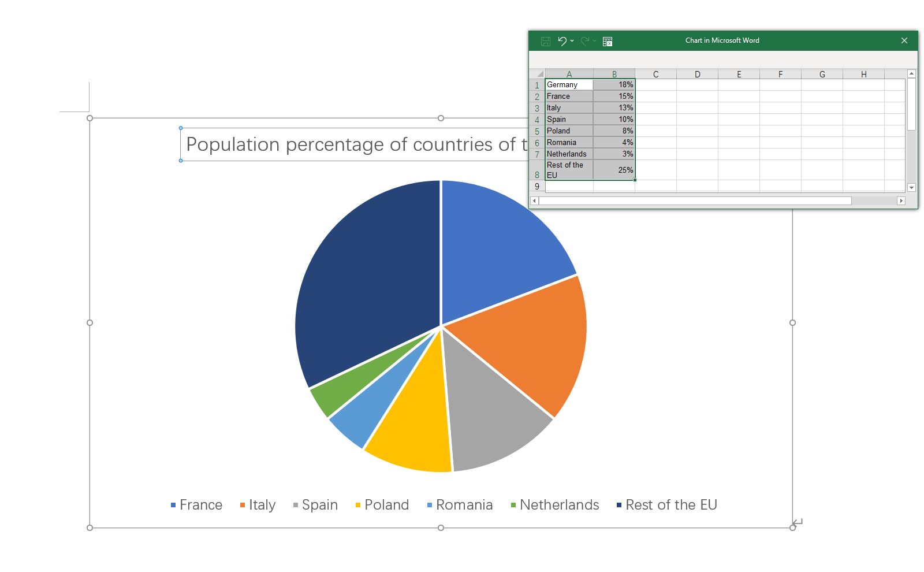Click the vertical scrollbar down arrow
The height and width of the screenshot is (572, 924).
(x=911, y=187)
